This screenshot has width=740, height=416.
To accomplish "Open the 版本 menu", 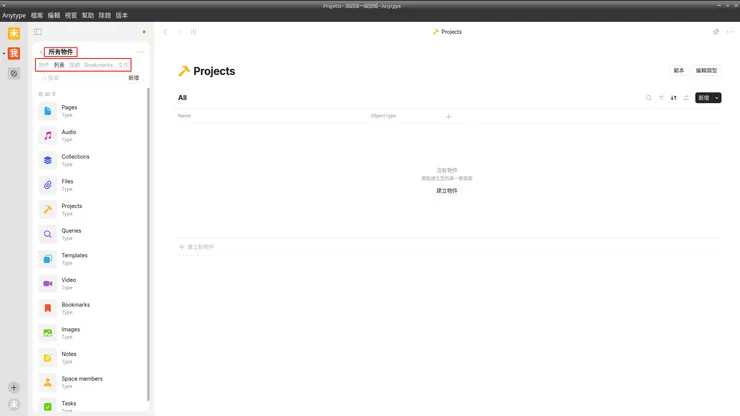I will (x=122, y=15).
